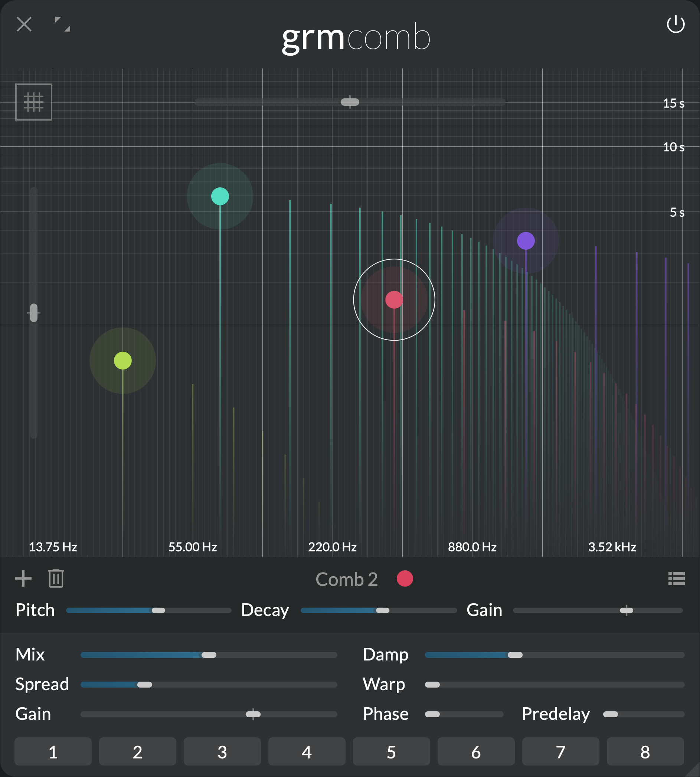This screenshot has width=700, height=777.
Task: Add a new comb with plus icon
Action: (23, 578)
